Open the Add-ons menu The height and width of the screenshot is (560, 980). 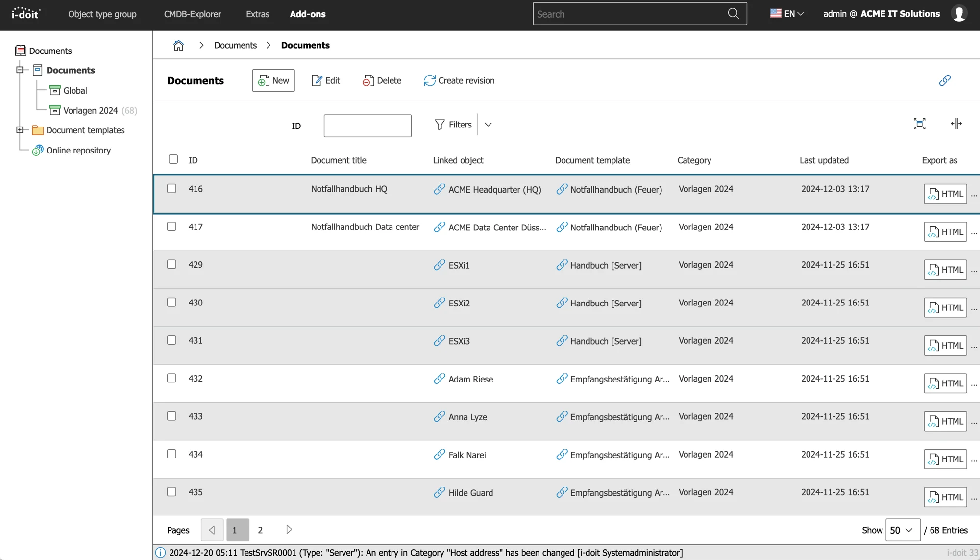pyautogui.click(x=307, y=14)
